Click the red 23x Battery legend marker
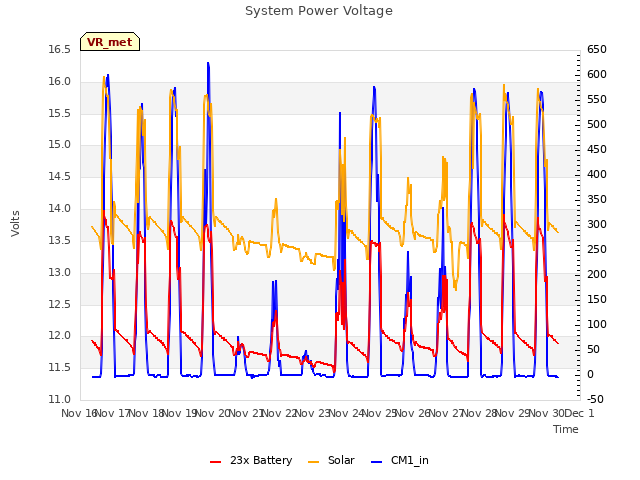This screenshot has width=640, height=480. click(216, 462)
